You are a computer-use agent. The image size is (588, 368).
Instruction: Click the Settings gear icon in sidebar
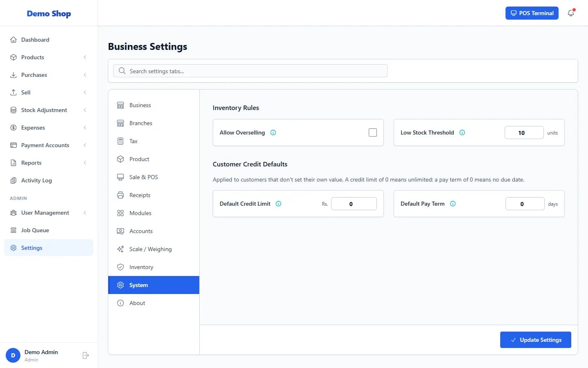[x=13, y=248]
